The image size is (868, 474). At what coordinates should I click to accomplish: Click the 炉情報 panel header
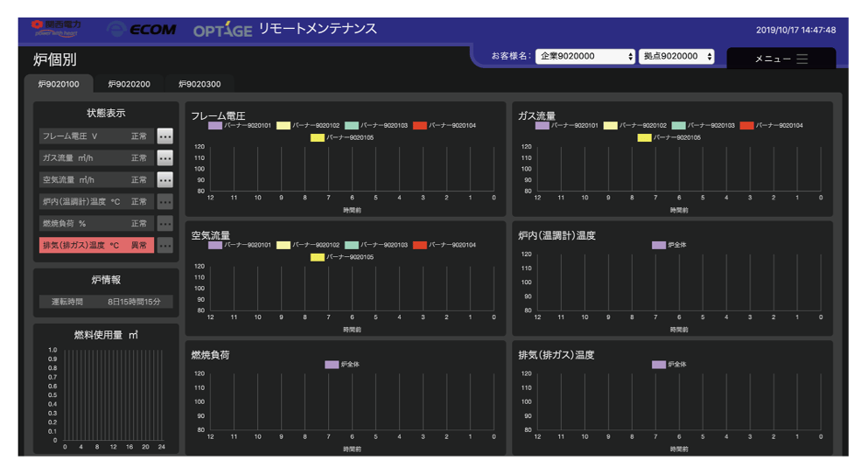click(x=106, y=281)
